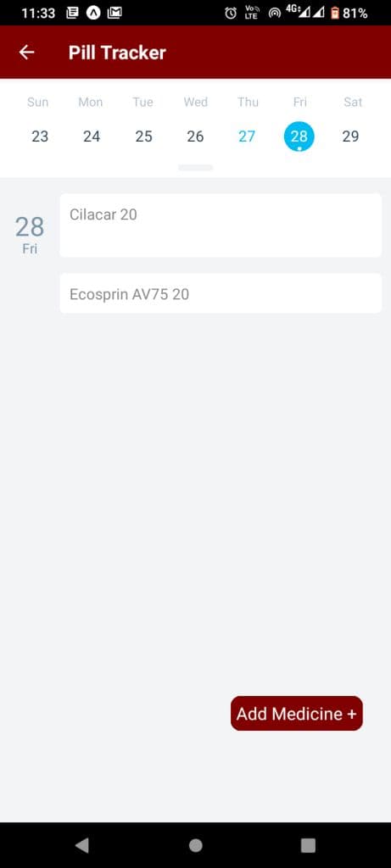The image size is (391, 868).
Task: Tap the back arrow in header
Action: point(26,52)
